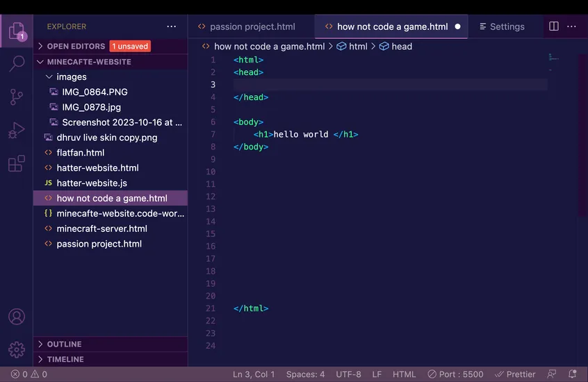Open the Extensions view

(x=17, y=164)
